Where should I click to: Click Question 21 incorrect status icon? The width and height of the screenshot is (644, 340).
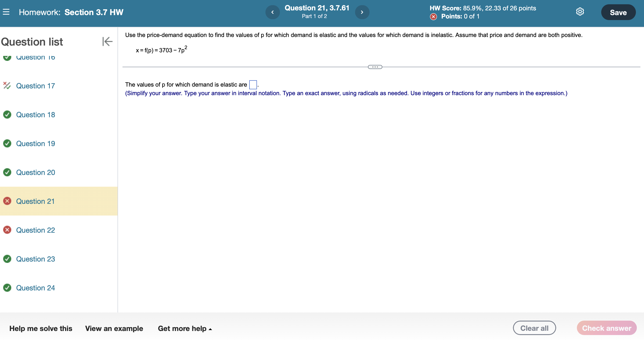coord(7,201)
